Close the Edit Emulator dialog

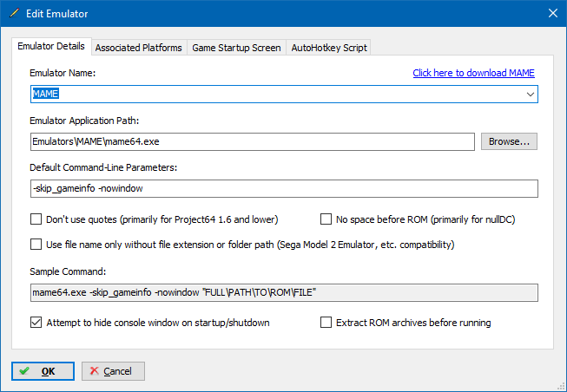pos(552,13)
